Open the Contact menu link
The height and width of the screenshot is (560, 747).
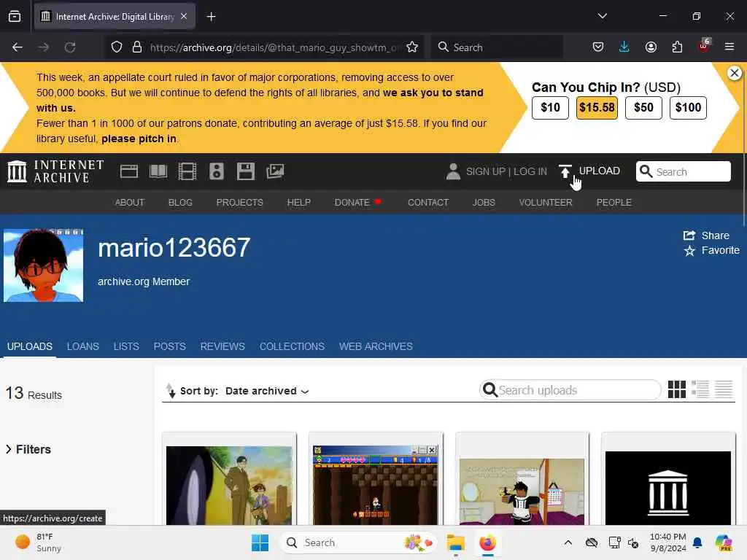[428, 203]
